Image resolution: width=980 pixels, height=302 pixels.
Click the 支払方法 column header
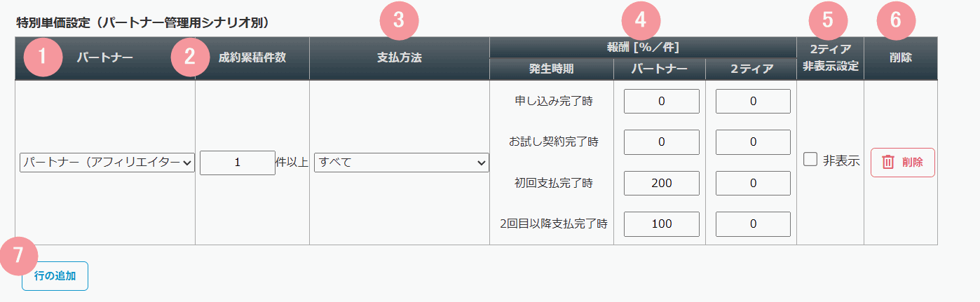[x=399, y=58]
